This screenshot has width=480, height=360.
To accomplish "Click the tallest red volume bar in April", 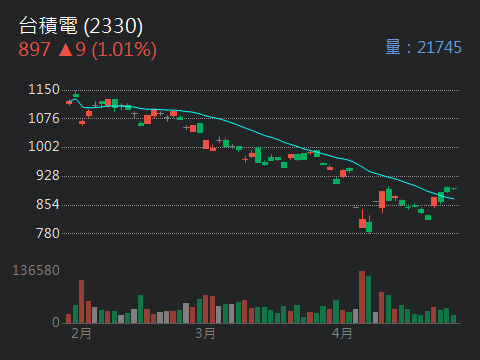I will click(362, 297).
